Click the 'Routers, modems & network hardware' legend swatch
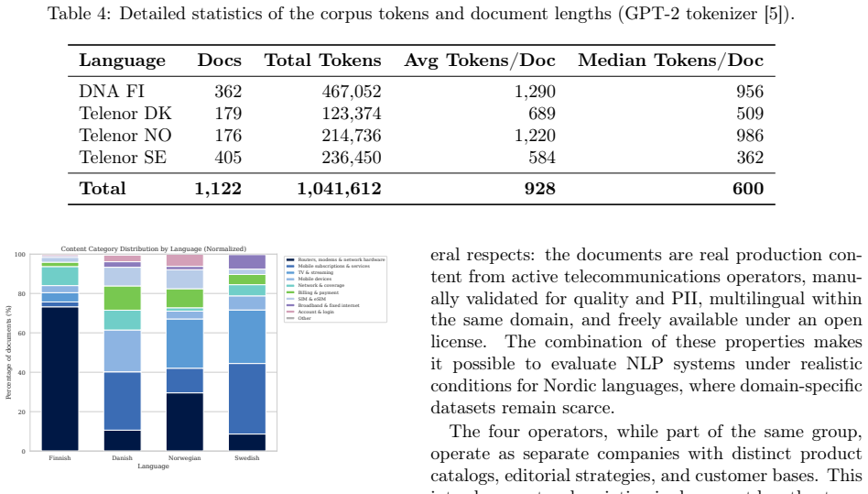This screenshot has width=868, height=494. tap(290, 259)
